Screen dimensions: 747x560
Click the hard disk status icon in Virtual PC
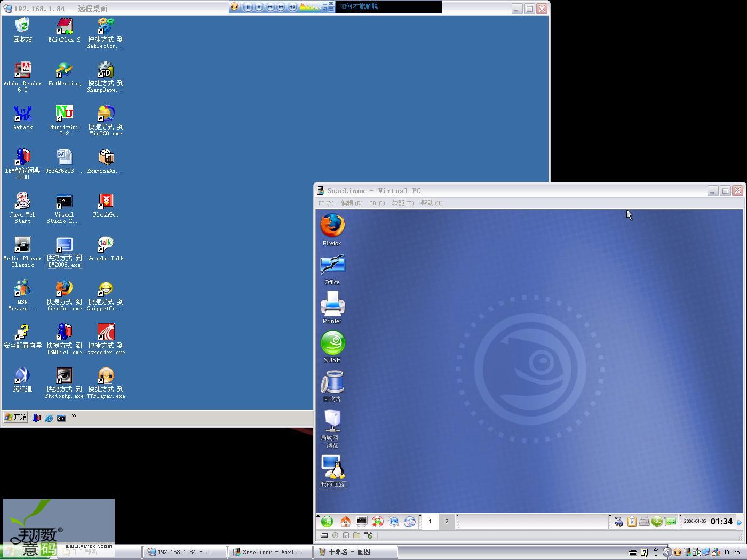coord(324,535)
